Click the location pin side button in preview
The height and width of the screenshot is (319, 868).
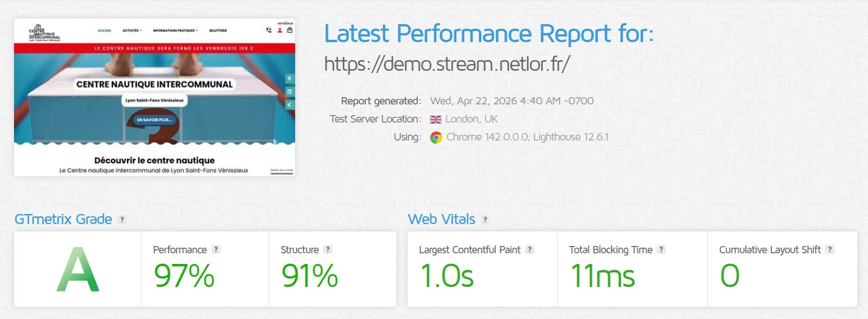coord(290,79)
